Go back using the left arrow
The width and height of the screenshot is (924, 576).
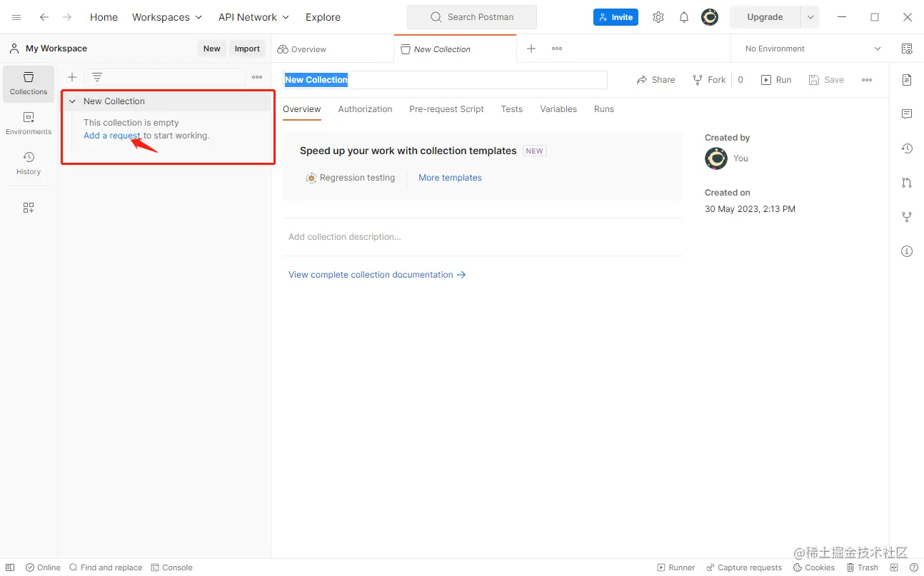(44, 17)
